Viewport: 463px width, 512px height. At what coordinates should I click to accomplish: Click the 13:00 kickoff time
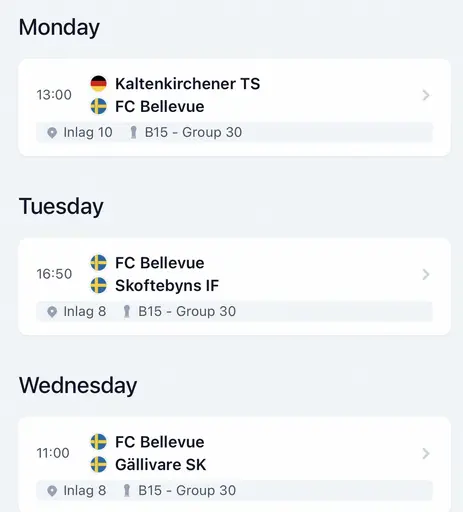tap(54, 95)
